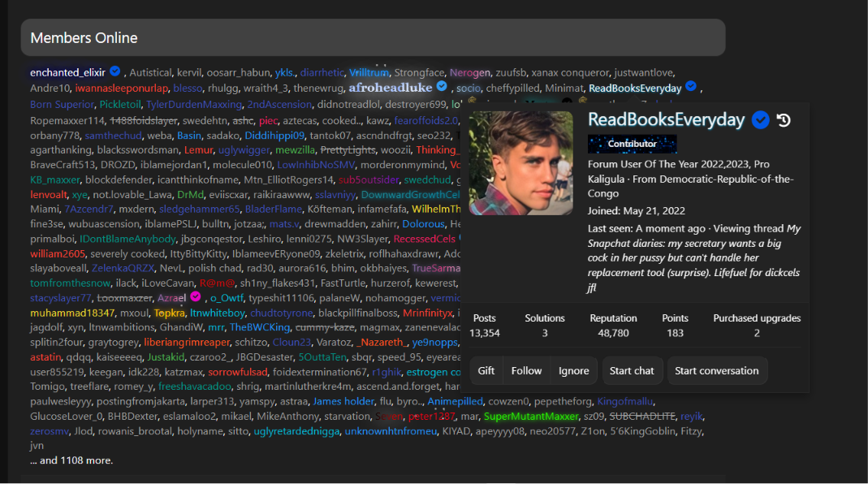Click Start conversation button
This screenshot has height=484, width=868.
[x=717, y=371]
